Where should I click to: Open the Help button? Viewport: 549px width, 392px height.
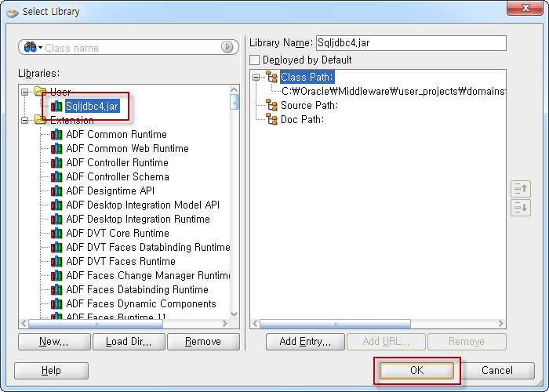[51, 371]
